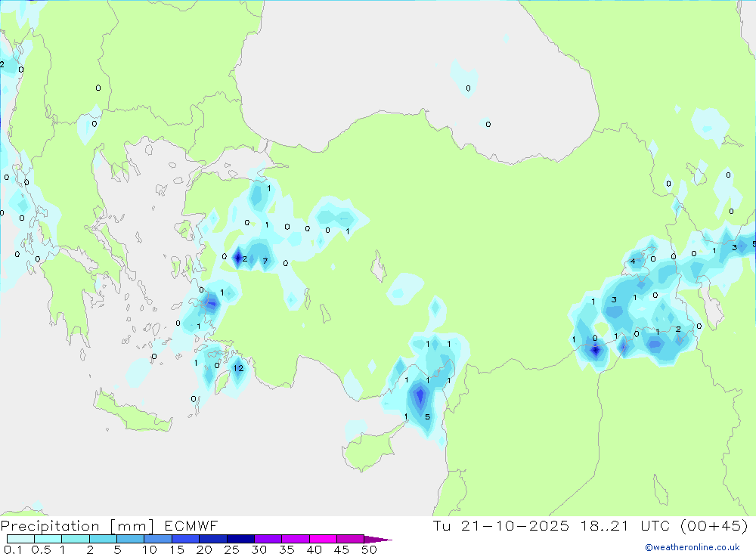
Task: Click the "ECMWF" model label
Action: click(191, 525)
